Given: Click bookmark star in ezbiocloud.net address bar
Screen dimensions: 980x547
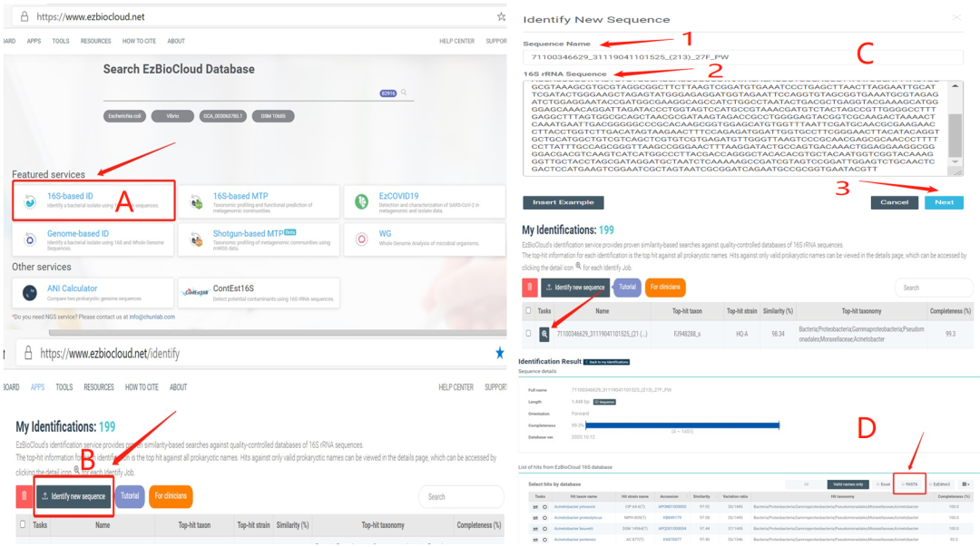Looking at the screenshot, I should tap(501, 17).
